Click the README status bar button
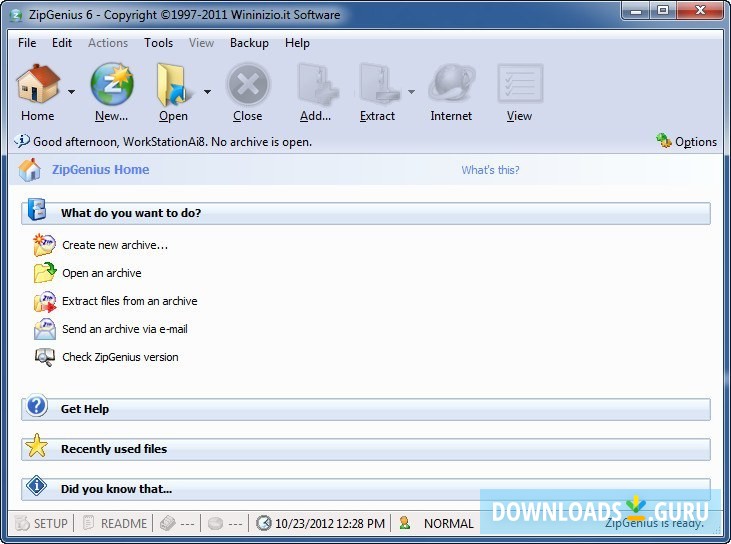 115,523
